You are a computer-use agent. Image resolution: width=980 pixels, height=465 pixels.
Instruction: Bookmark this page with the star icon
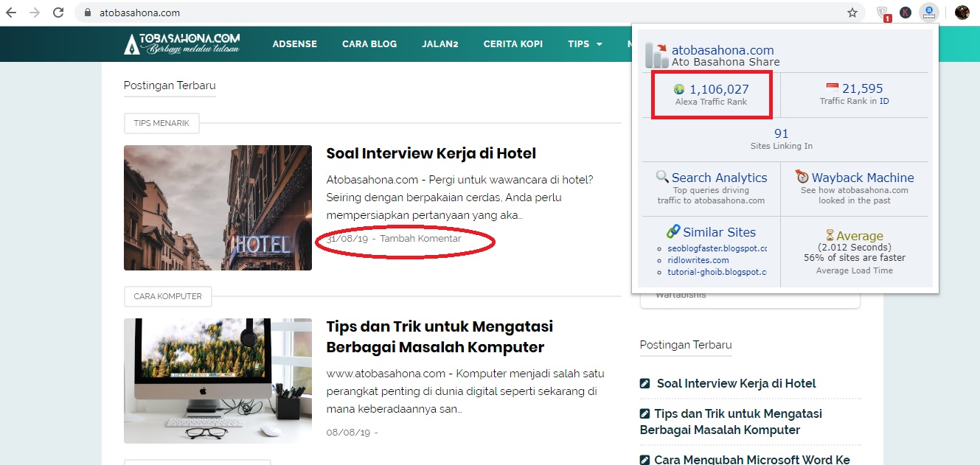tap(852, 13)
